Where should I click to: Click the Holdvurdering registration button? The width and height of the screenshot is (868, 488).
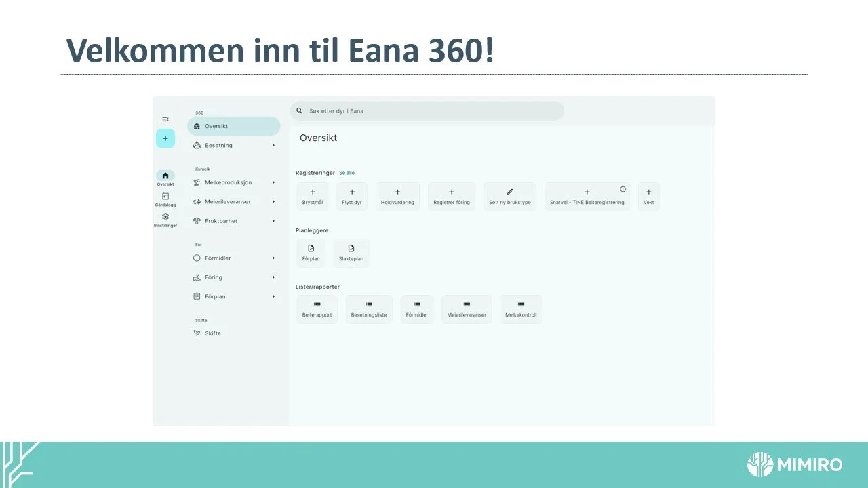click(397, 197)
